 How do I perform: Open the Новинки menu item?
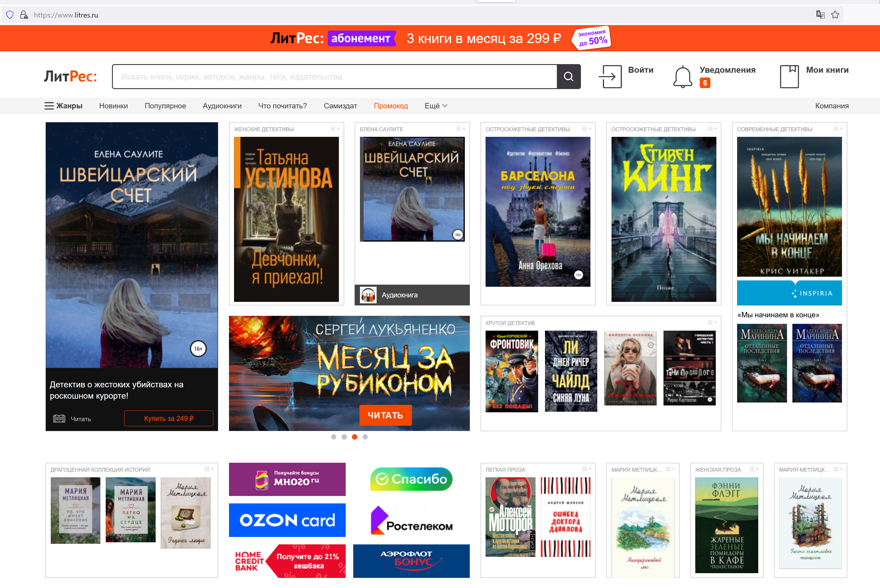point(113,106)
